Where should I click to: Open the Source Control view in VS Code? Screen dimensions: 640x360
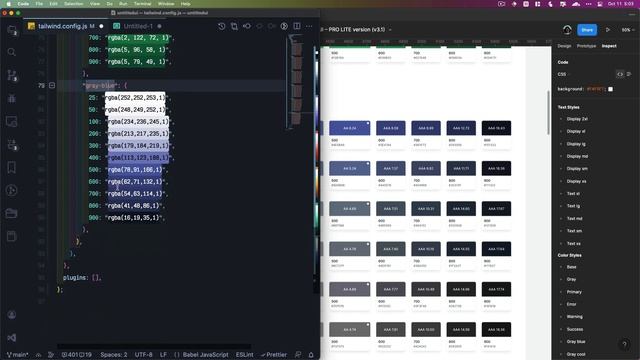point(12,76)
